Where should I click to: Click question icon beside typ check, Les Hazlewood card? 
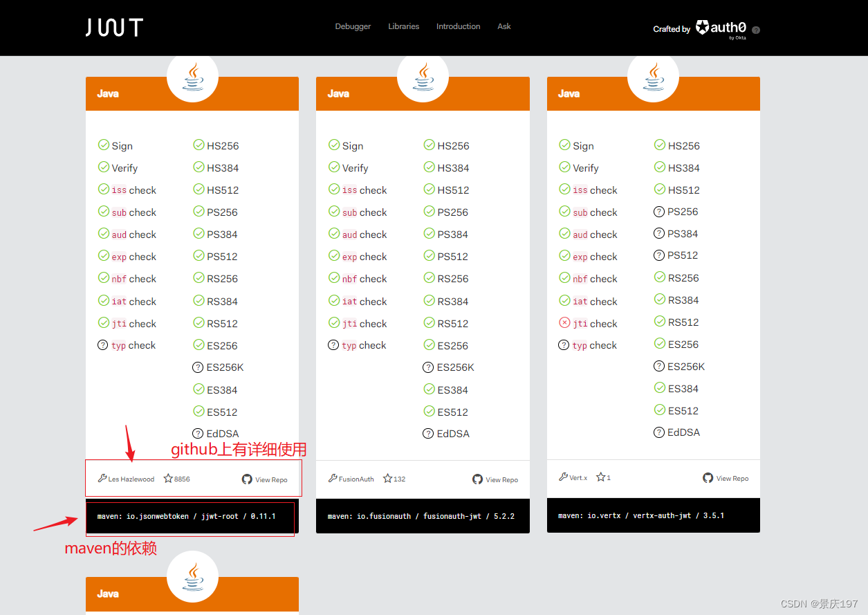tap(103, 345)
